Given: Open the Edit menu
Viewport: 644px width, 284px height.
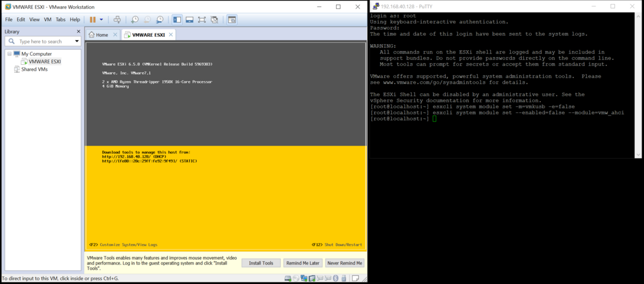Looking at the screenshot, I should [21, 20].
